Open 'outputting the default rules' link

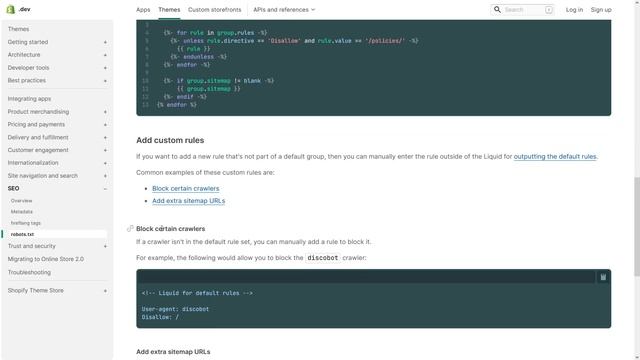pyautogui.click(x=555, y=156)
